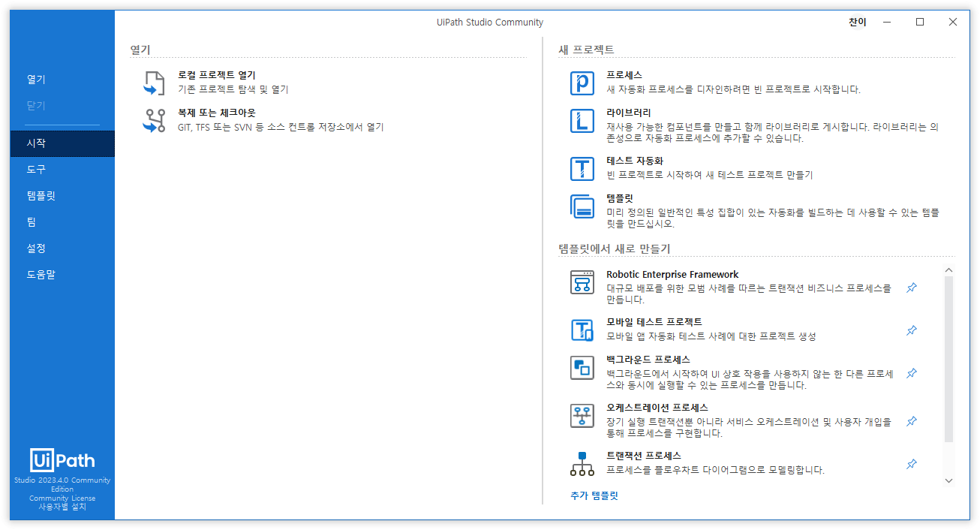Click the 로컬 프로젝트 열기 file icon
Viewport: 980px width, 530px height.
[x=154, y=83]
